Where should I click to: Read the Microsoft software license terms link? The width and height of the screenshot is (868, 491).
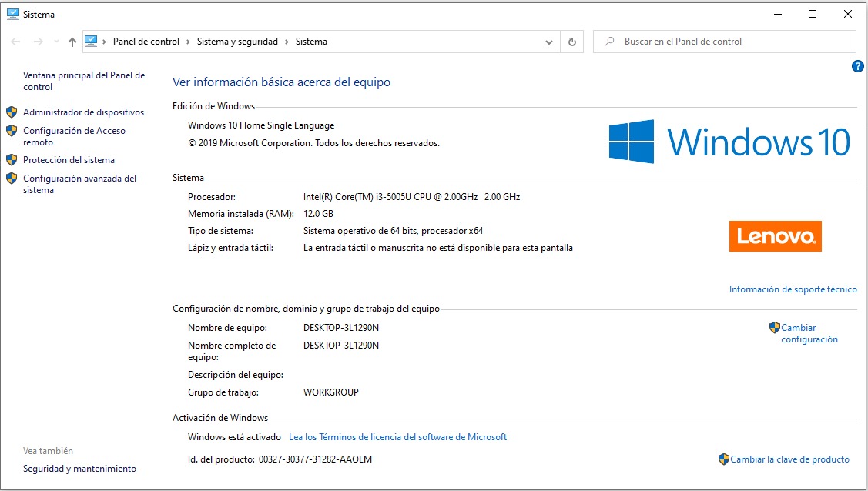(397, 437)
